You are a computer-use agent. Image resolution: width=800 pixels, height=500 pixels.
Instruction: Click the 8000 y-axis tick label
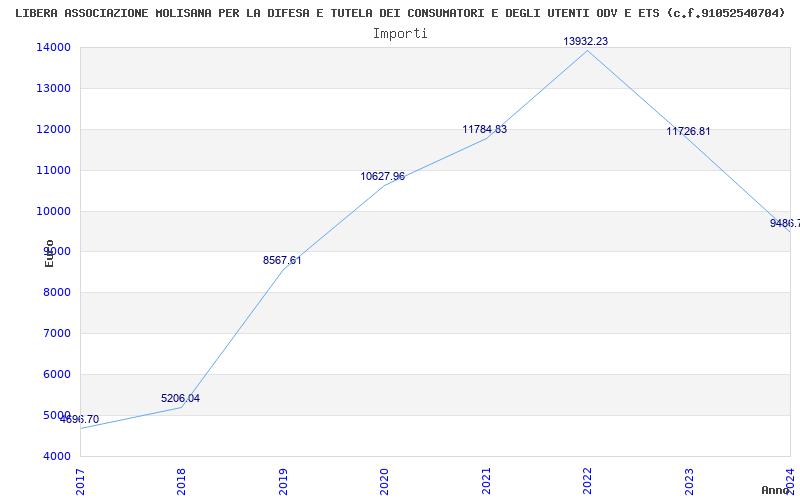click(x=56, y=292)
